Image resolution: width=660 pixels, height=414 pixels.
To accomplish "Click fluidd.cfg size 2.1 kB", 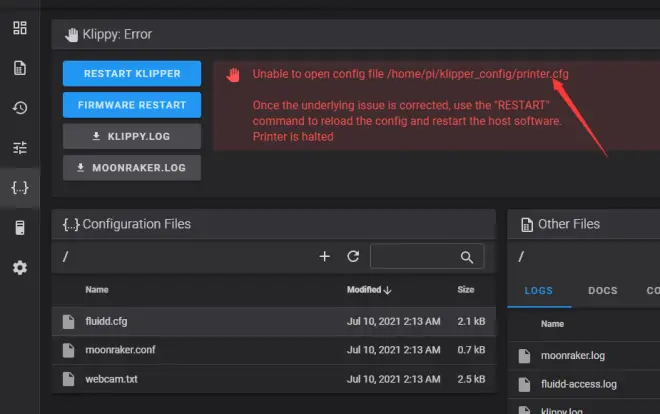I will [x=471, y=321].
